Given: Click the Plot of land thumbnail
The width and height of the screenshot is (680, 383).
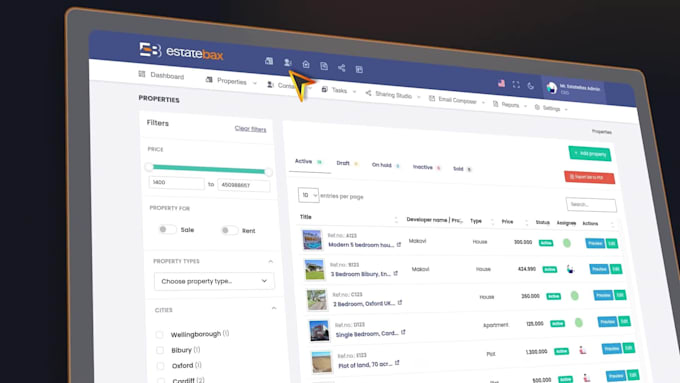Looking at the screenshot, I should pos(321,362).
